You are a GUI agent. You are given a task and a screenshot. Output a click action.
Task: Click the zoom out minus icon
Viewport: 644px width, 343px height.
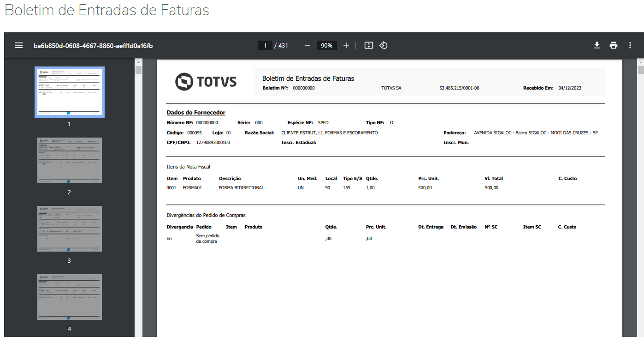pyautogui.click(x=307, y=45)
